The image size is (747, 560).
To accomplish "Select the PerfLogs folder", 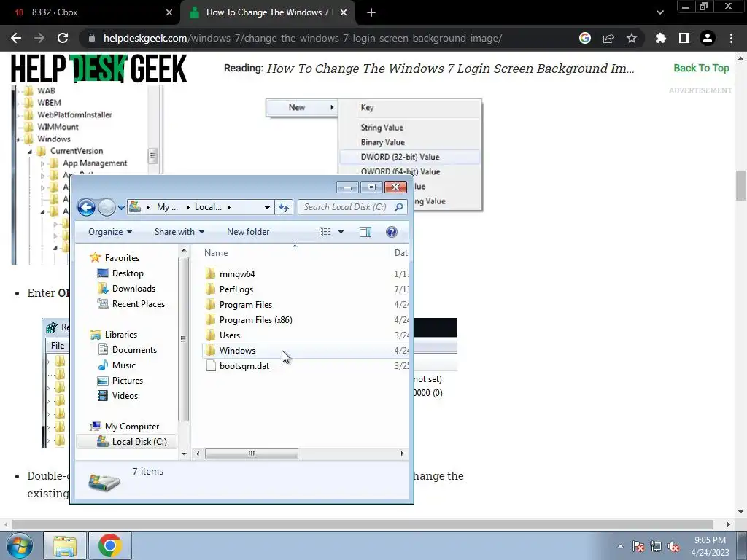I will [230, 289].
